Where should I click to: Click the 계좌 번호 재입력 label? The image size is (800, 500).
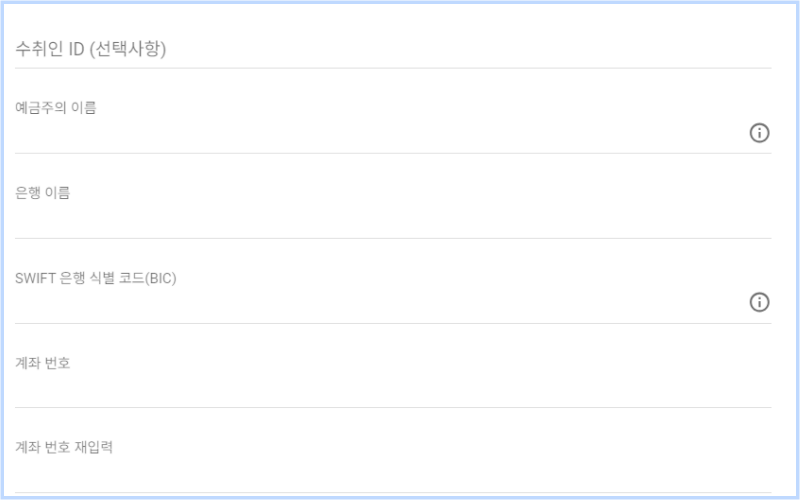(64, 447)
